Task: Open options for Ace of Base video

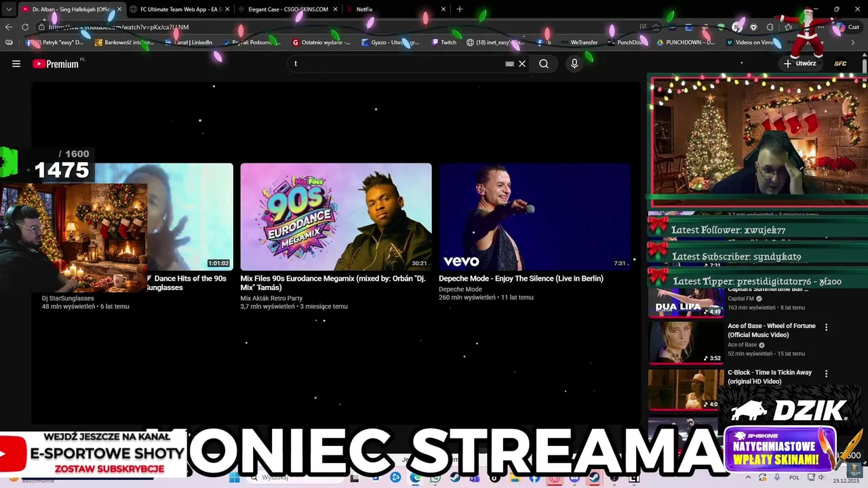Action: tap(826, 327)
